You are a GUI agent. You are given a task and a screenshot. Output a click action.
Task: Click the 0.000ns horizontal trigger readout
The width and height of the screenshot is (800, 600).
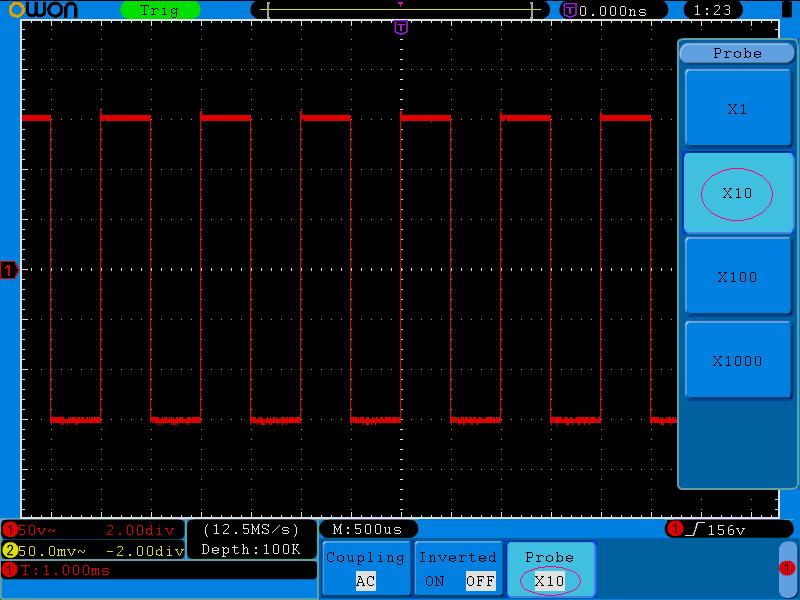click(x=613, y=11)
